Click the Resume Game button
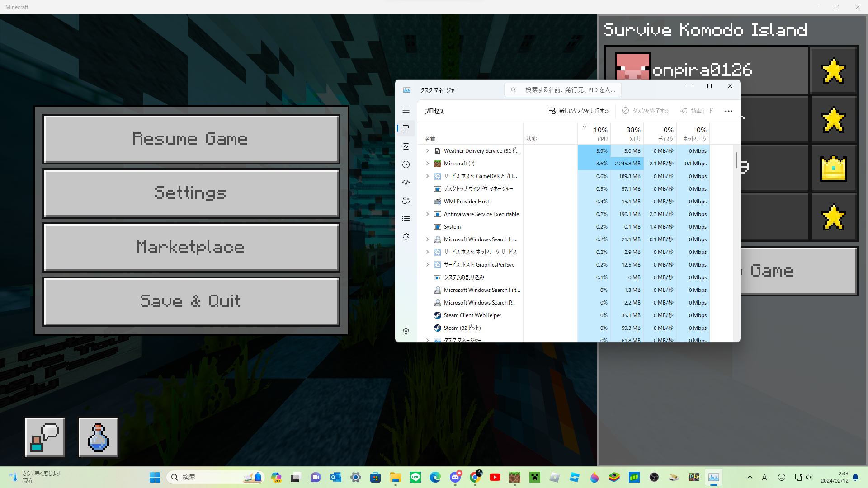 click(x=191, y=139)
